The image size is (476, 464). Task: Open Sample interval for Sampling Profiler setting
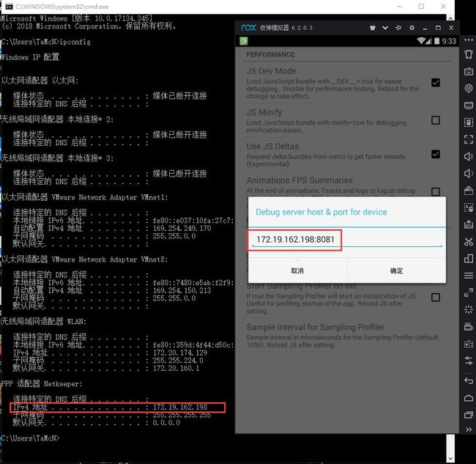[347, 336]
